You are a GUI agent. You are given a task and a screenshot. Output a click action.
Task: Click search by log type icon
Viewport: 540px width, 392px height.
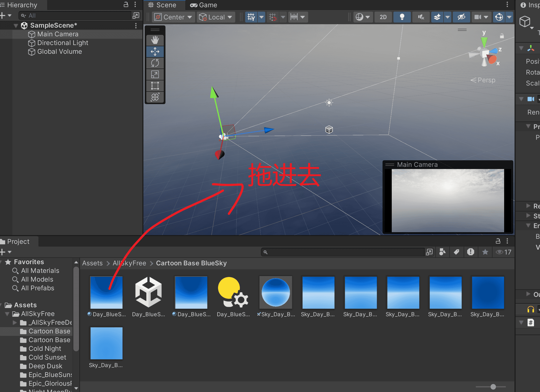click(x=470, y=252)
